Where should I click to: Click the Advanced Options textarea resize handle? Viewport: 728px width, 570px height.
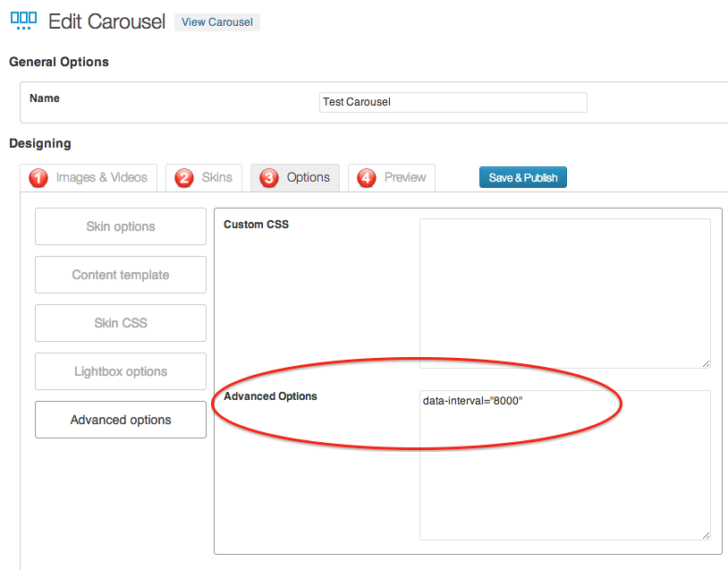[x=705, y=534]
